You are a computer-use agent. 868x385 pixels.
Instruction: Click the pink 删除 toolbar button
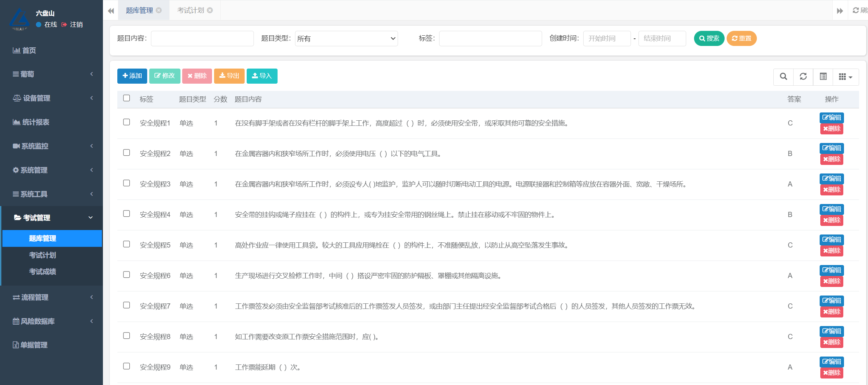click(x=197, y=76)
